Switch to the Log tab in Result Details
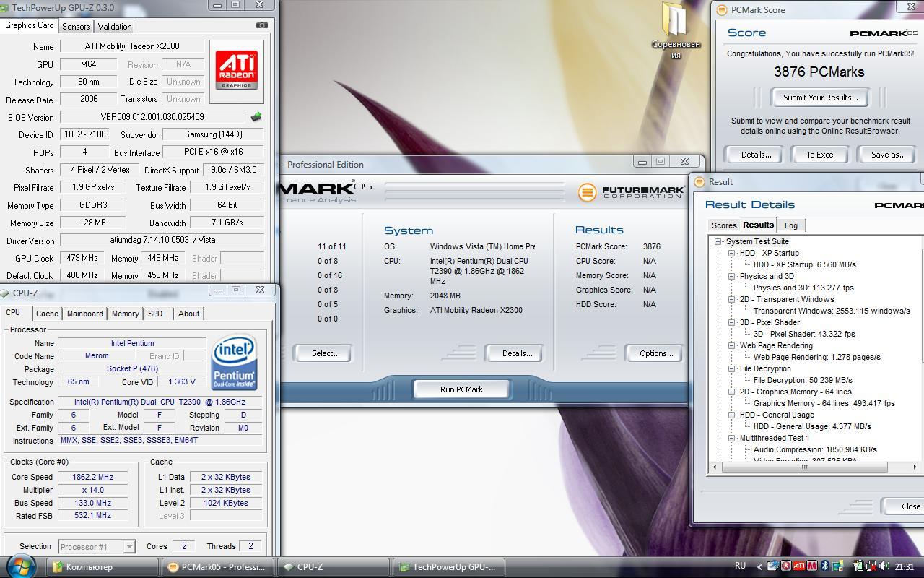924x578 pixels. [x=791, y=225]
